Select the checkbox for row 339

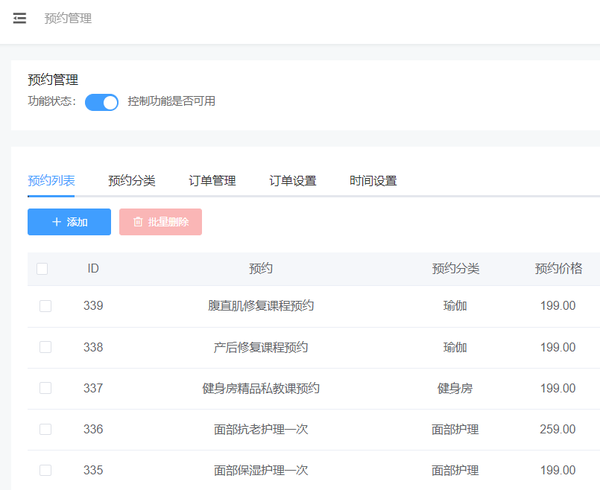[46, 306]
